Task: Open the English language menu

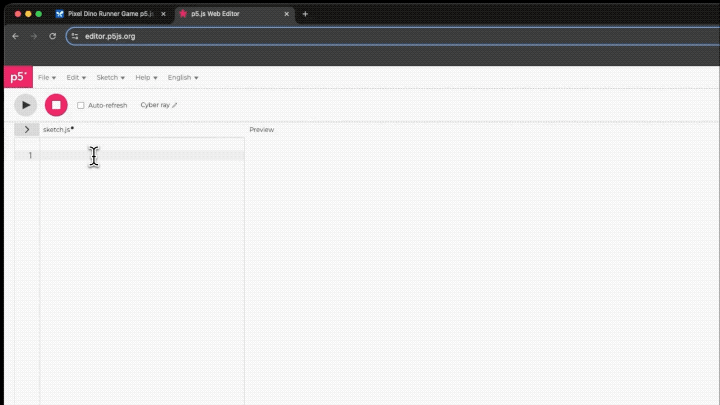Action: 182,77
